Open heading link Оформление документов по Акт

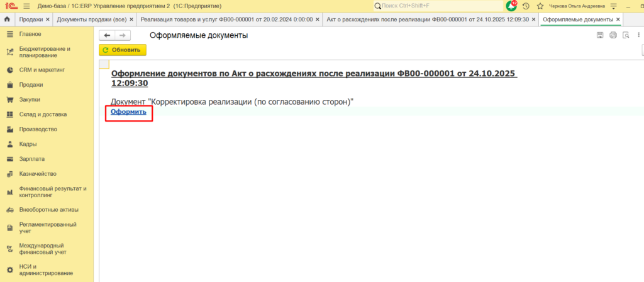[314, 79]
